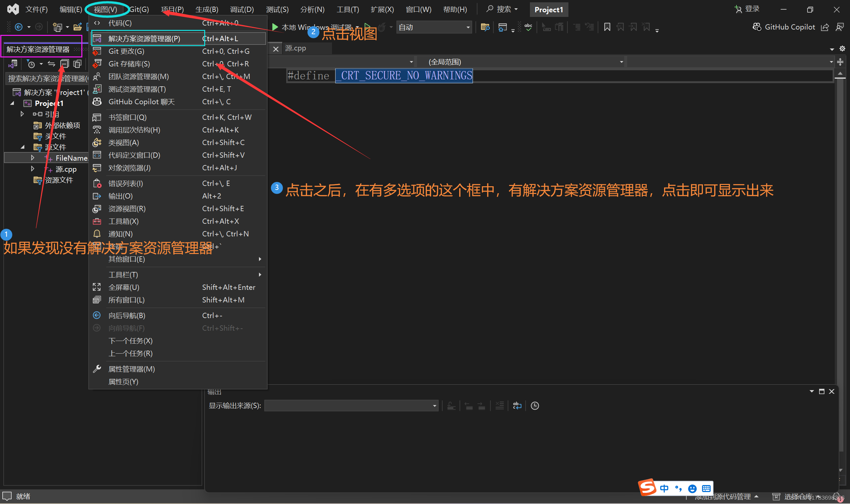The image size is (850, 504).
Task: Click the solution explorer switch views icon
Action: click(13, 64)
